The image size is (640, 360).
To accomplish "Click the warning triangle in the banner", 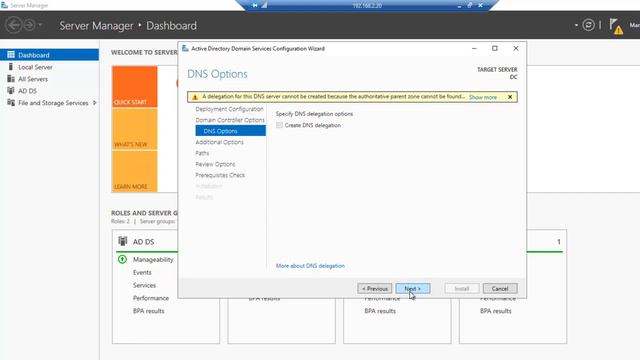I will (x=195, y=97).
